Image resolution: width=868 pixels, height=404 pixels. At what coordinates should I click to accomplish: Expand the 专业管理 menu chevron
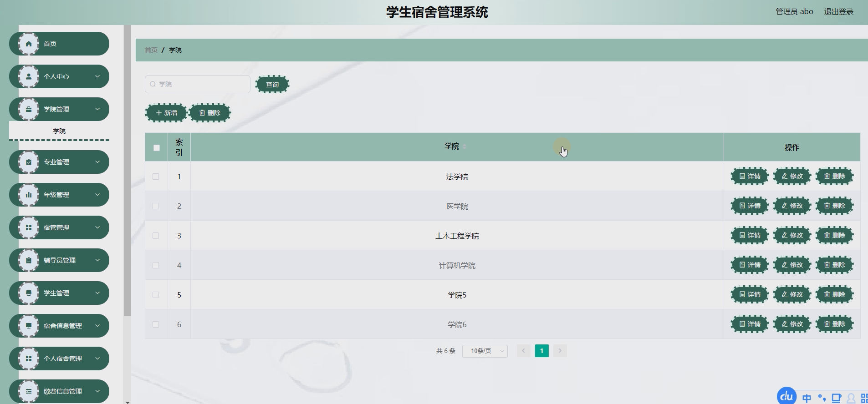tap(97, 162)
